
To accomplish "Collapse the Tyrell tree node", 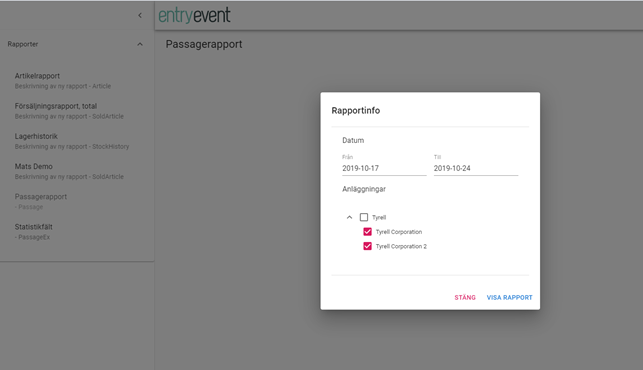I will click(349, 217).
